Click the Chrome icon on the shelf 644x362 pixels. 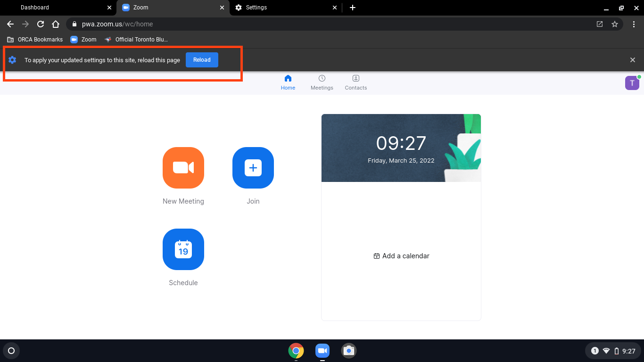(296, 351)
